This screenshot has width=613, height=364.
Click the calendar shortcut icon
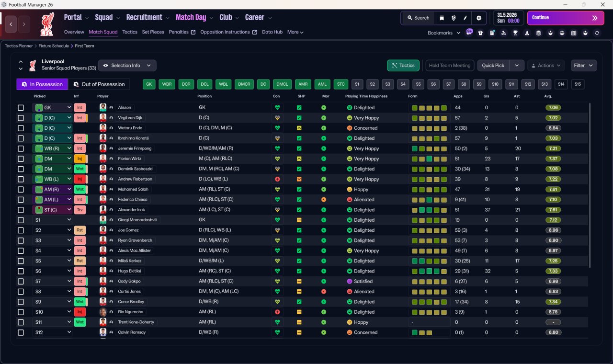[574, 33]
